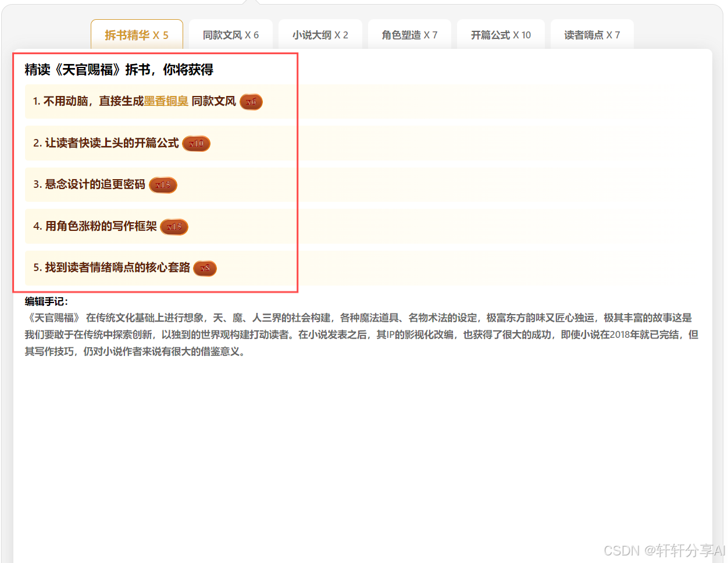Open the 墨香铜臭 author link
This screenshot has height=563, width=728.
(166, 101)
